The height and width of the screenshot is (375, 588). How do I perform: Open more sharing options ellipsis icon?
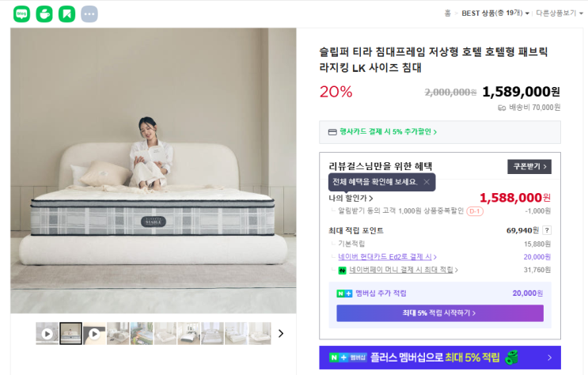pyautogui.click(x=89, y=14)
